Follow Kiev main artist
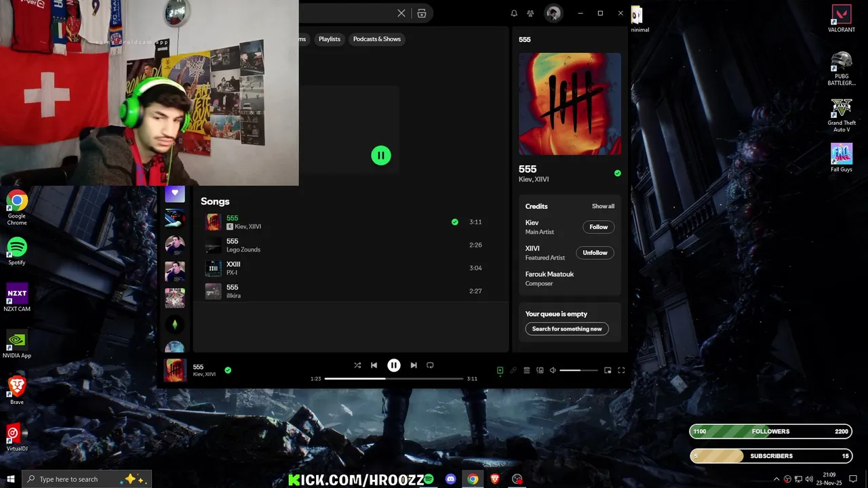Viewport: 868px width, 488px height. pyautogui.click(x=599, y=227)
